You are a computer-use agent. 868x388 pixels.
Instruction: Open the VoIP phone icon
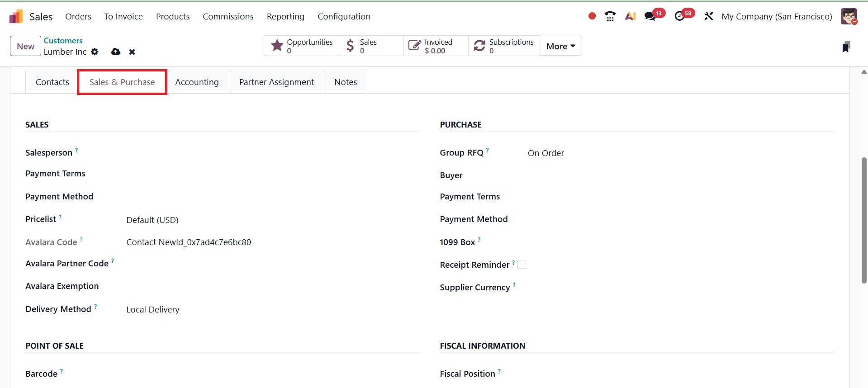click(610, 17)
